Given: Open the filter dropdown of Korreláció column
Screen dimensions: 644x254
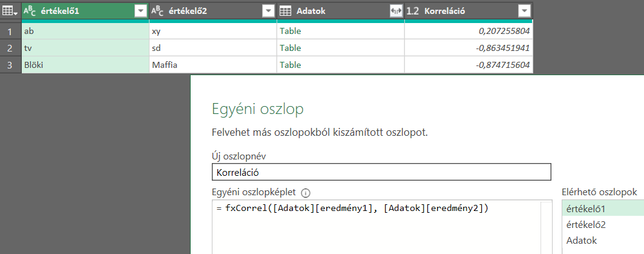Looking at the screenshot, I should (525, 12).
